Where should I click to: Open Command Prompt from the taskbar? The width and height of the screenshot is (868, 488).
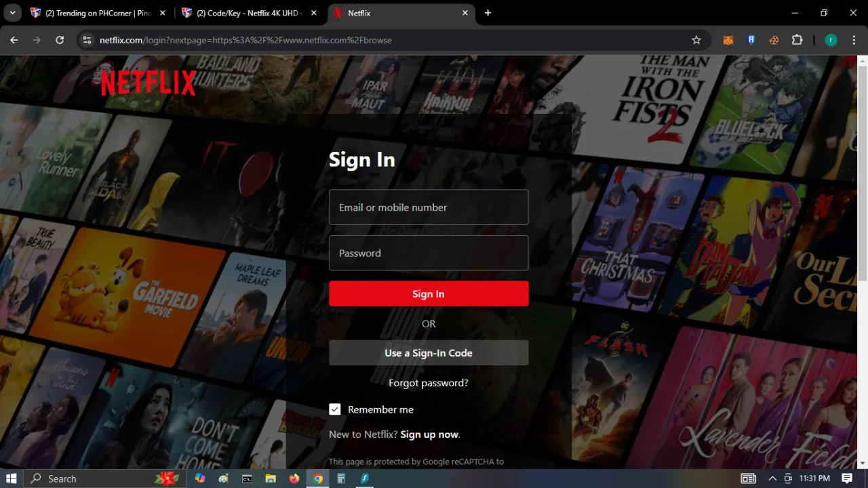248,479
